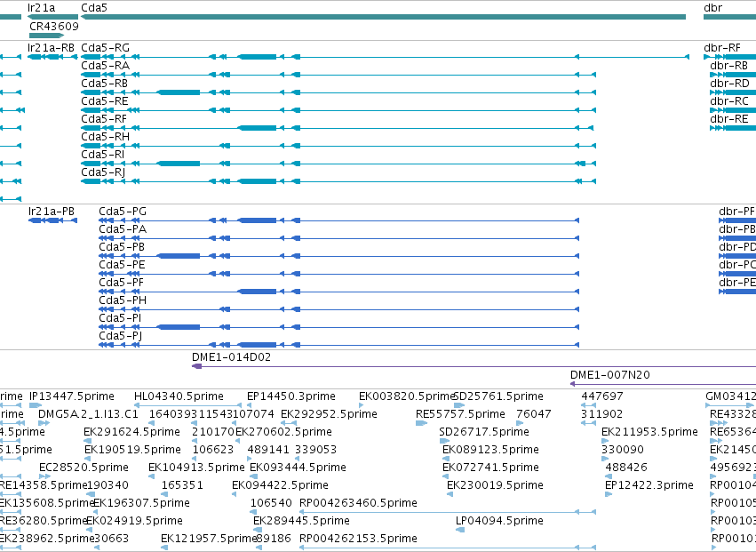Screen dimensions: 756x552
Task: Select the Cda5-PB protein label
Action: pyautogui.click(x=122, y=247)
